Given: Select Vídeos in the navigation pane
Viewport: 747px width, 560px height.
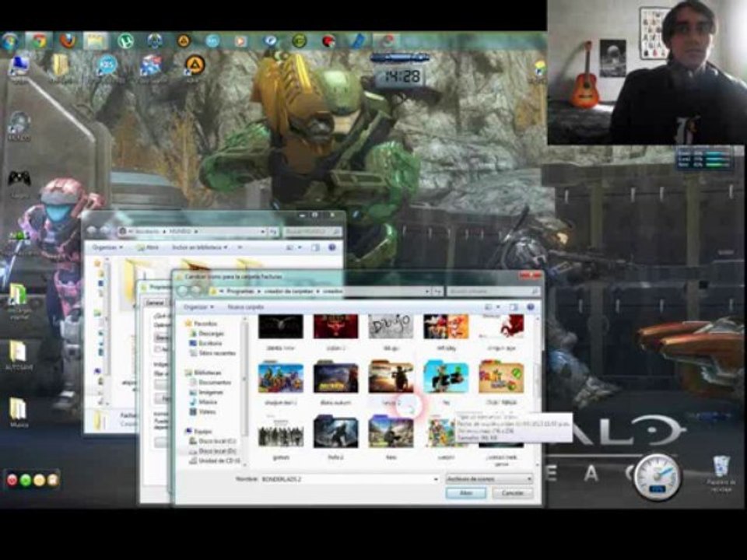Looking at the screenshot, I should (203, 412).
